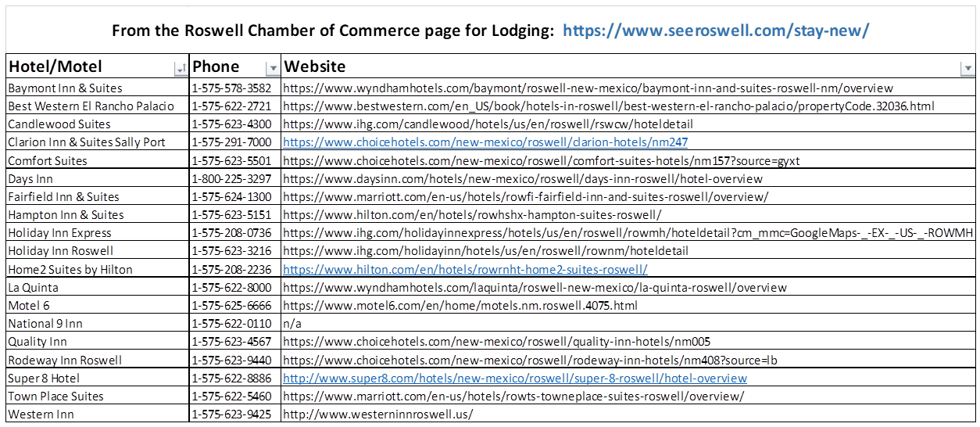Select the Days Inn phone number cell
Viewport: 980px width, 427px height.
pyautogui.click(x=231, y=179)
